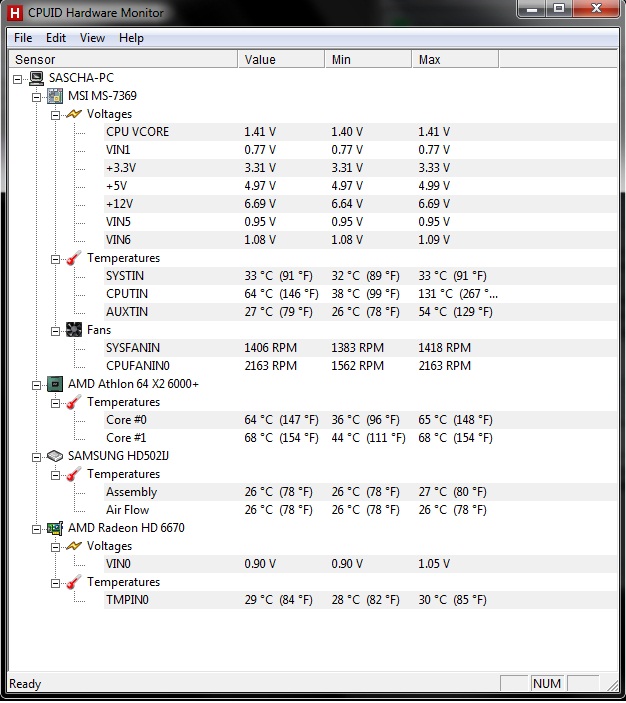
Task: Select the TMPIN0 temperature row
Action: (360, 600)
